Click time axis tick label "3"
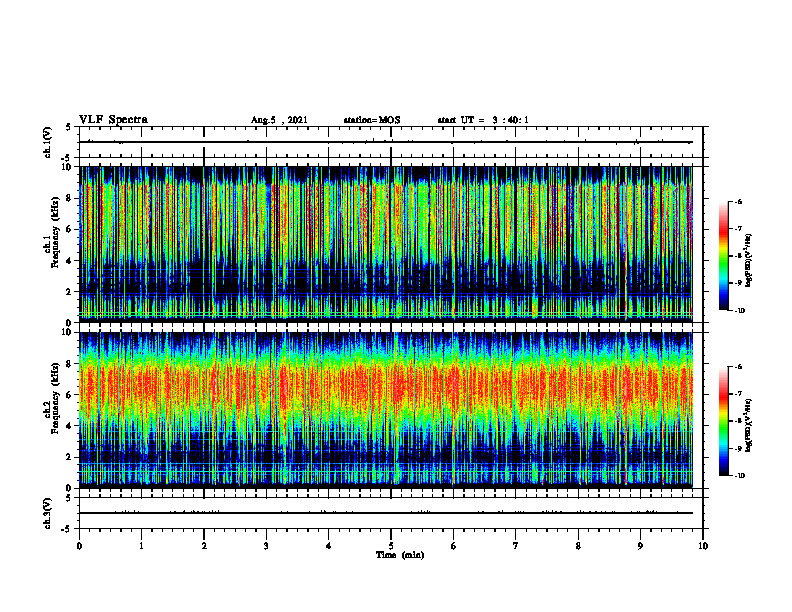This screenshot has width=792, height=612. pos(266,546)
